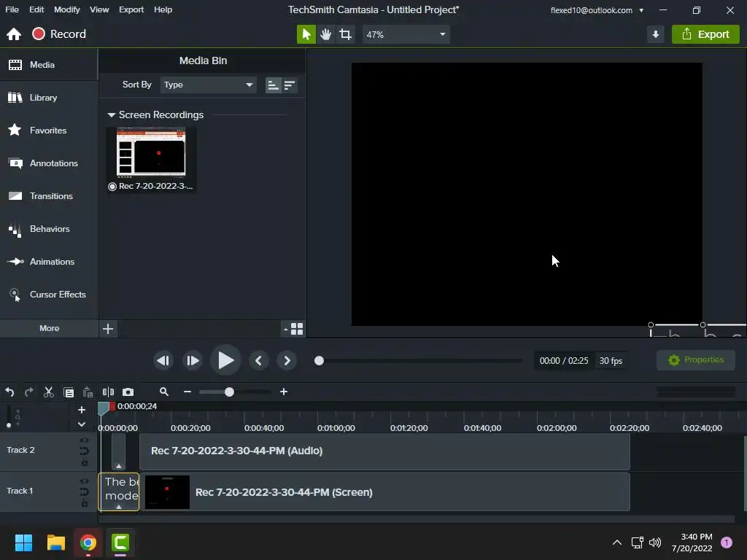
Task: Capture a frame snapshot camera icon
Action: point(128,392)
